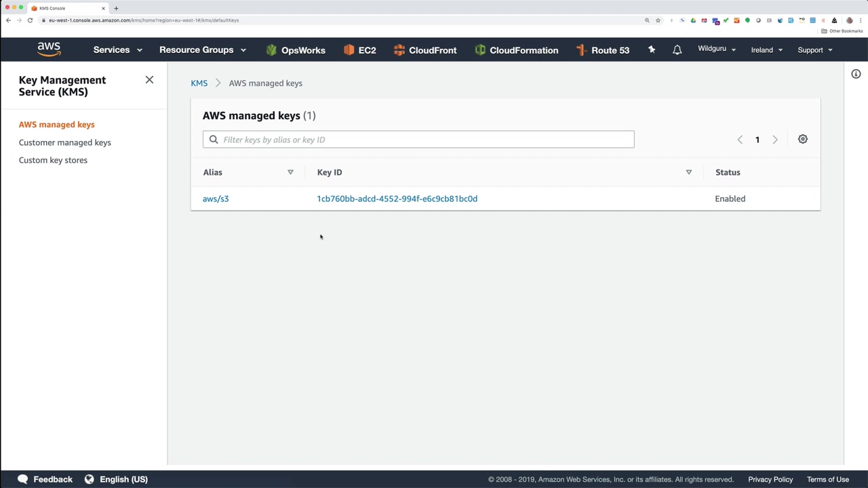This screenshot has height=488, width=868.
Task: Open the CloudFront shortcut icon
Action: pos(399,50)
